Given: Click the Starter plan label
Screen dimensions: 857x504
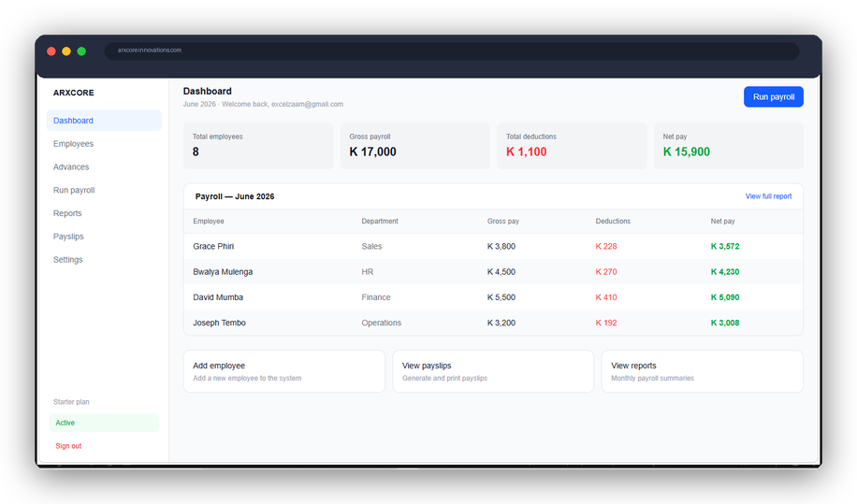Looking at the screenshot, I should 71,402.
